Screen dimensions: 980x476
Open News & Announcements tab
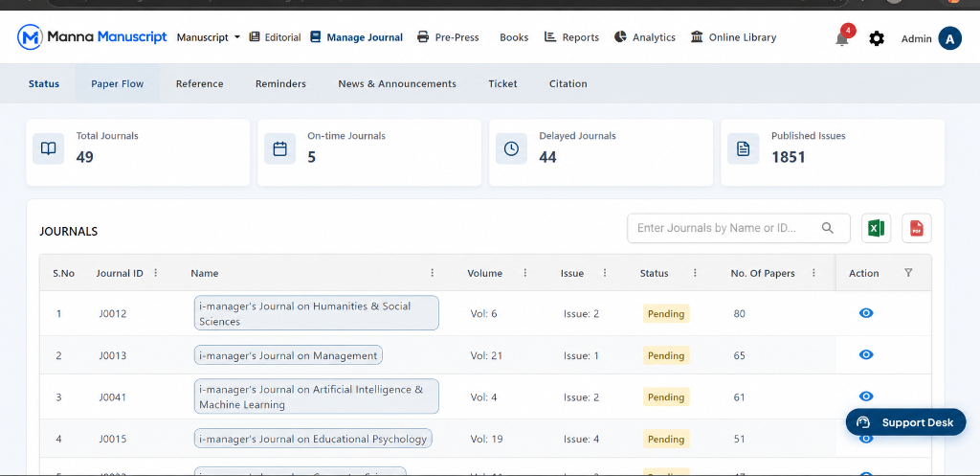click(x=397, y=84)
